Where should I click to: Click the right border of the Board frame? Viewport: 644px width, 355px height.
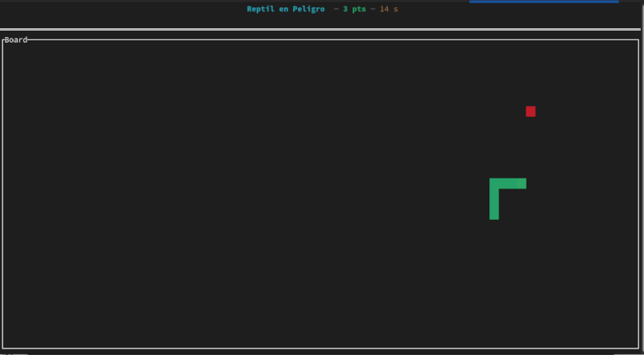click(x=638, y=193)
